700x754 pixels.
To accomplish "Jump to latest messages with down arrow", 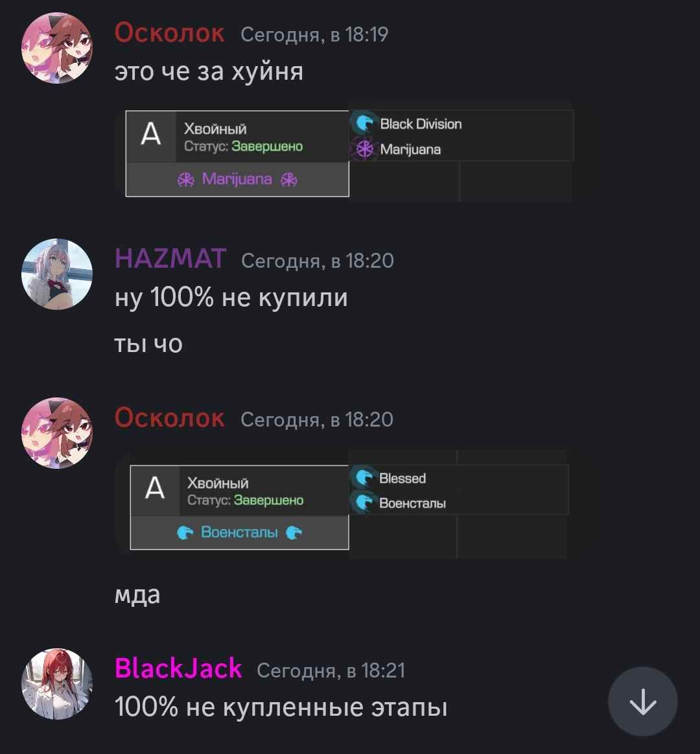I will coord(643,701).
